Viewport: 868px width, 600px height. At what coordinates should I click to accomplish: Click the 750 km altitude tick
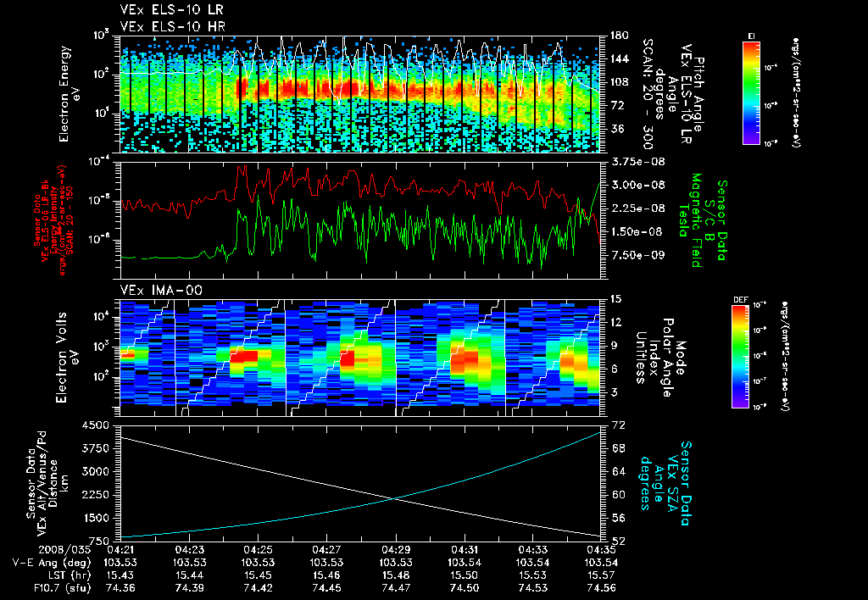coord(98,542)
